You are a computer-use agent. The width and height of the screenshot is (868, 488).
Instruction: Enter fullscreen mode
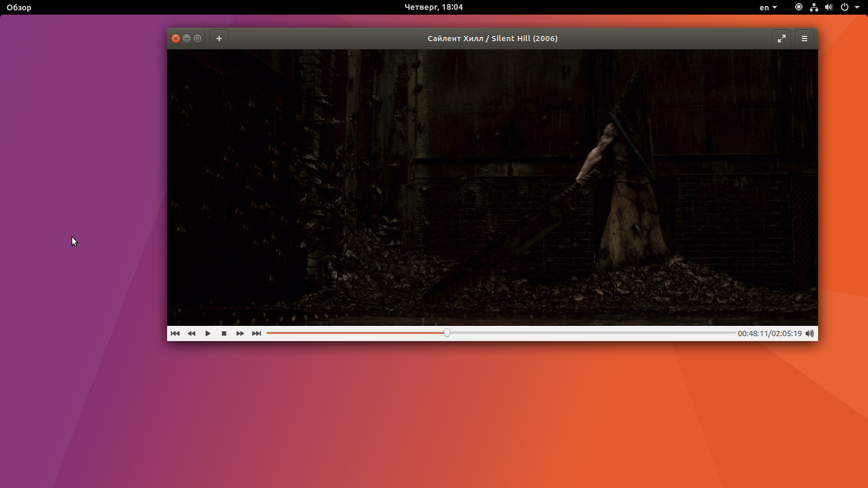[782, 38]
